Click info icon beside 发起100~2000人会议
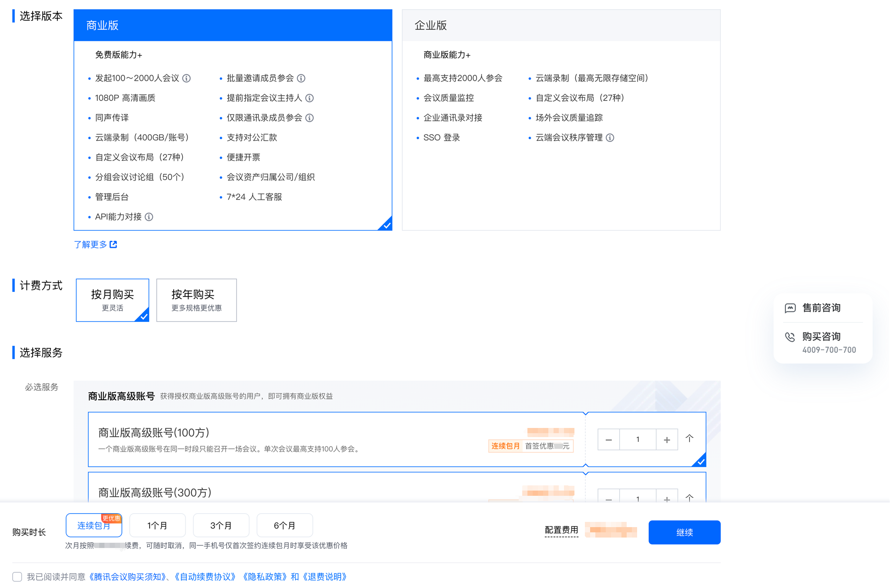893x588 pixels. pyautogui.click(x=187, y=78)
